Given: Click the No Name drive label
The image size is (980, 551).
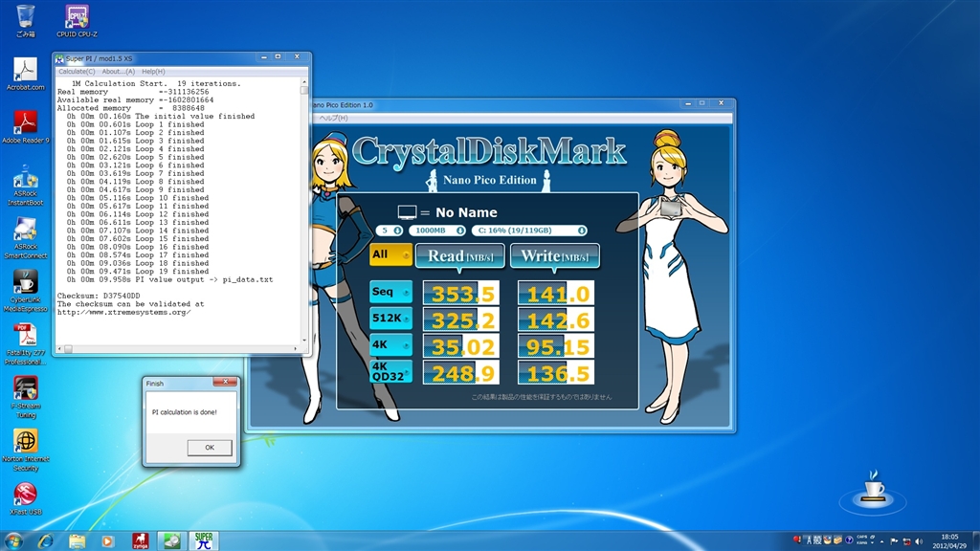Looking at the screenshot, I should click(466, 212).
